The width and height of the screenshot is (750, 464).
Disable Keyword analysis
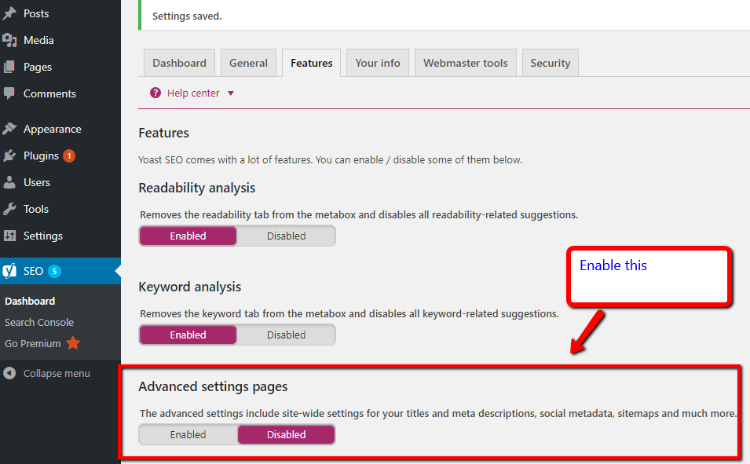click(x=286, y=335)
